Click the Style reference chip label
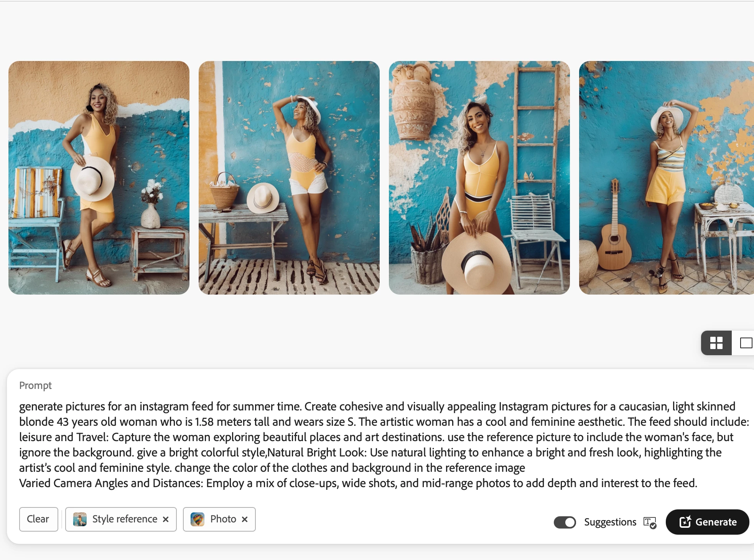 coord(125,519)
